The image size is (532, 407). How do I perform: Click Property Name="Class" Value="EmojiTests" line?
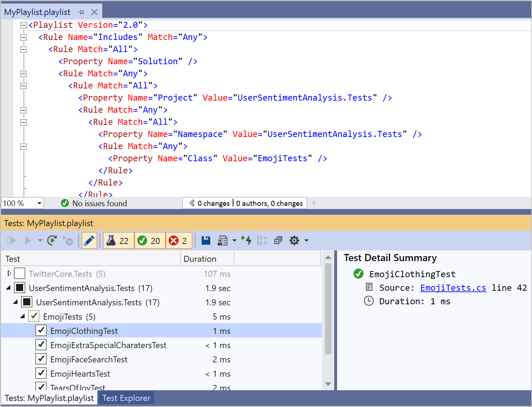click(218, 158)
